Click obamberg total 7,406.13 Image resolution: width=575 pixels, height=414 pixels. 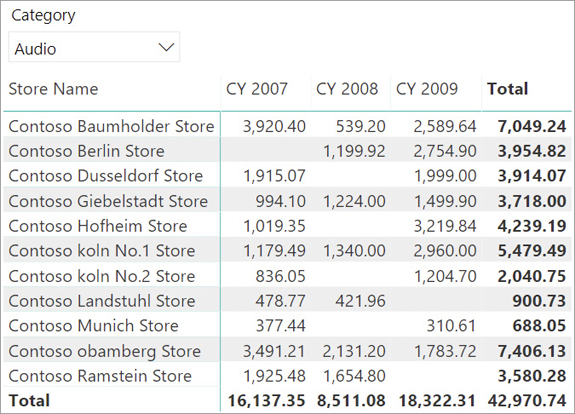tap(532, 351)
